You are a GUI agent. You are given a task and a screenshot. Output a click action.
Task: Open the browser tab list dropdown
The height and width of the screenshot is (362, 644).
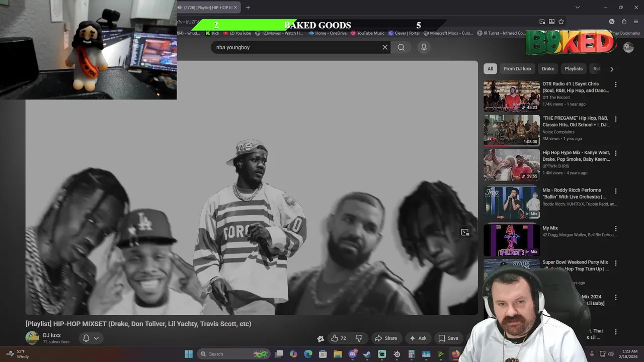577,8
